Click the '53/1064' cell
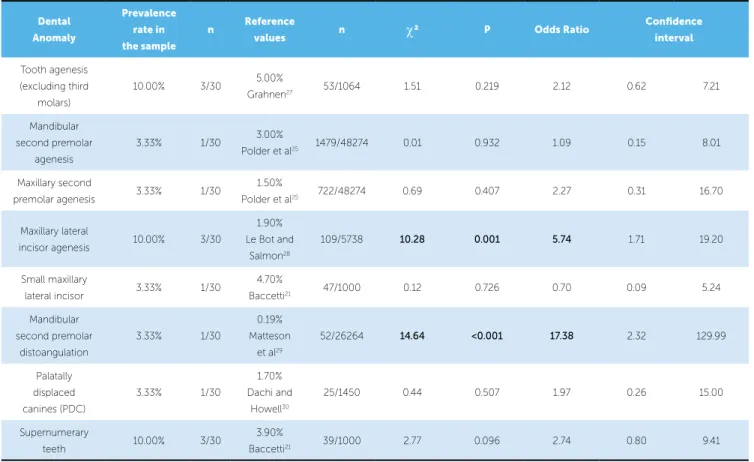 click(341, 87)
